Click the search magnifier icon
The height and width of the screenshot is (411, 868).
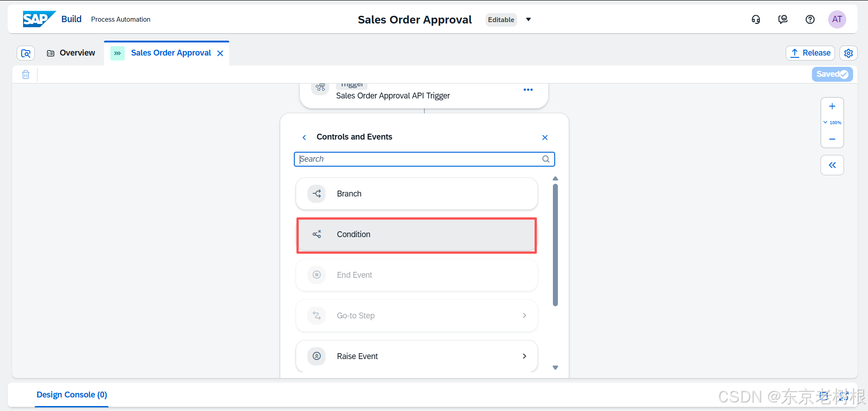[x=546, y=159]
